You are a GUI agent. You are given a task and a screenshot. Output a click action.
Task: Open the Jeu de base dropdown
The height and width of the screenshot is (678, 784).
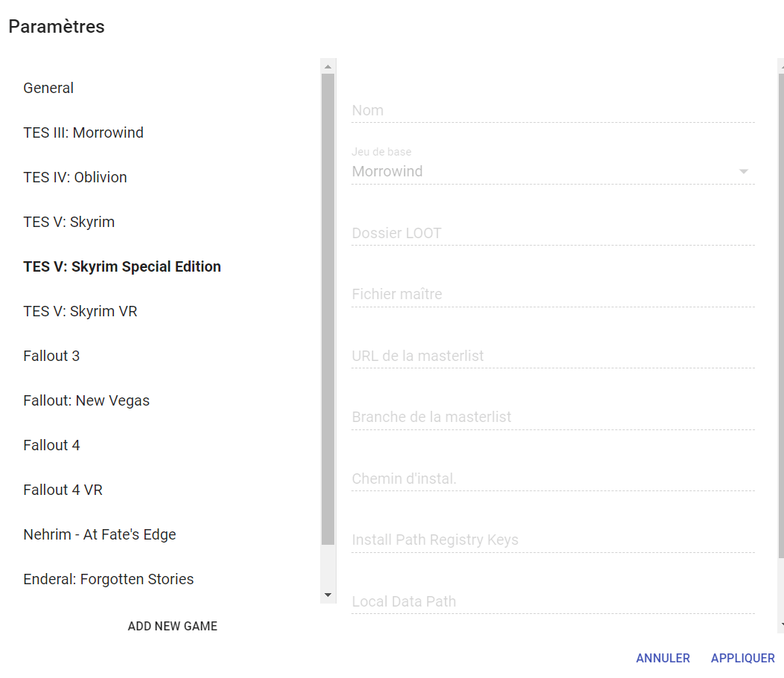pos(553,171)
